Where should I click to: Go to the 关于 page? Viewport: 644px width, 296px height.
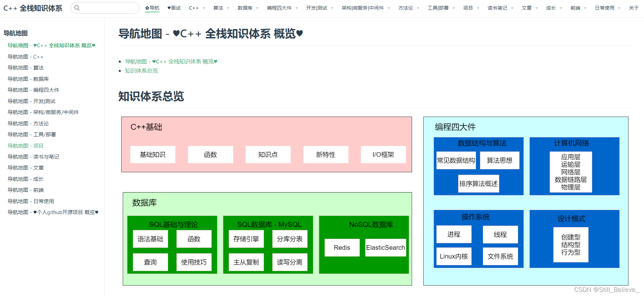[x=634, y=8]
